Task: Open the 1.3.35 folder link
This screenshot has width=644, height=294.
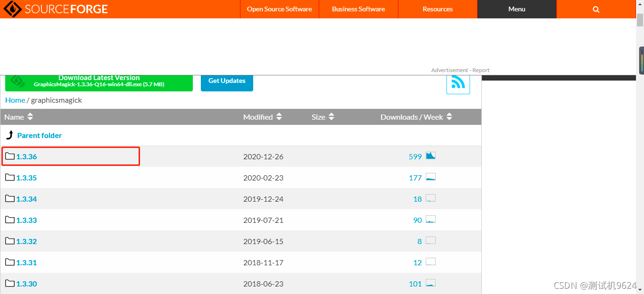Action: coord(26,178)
